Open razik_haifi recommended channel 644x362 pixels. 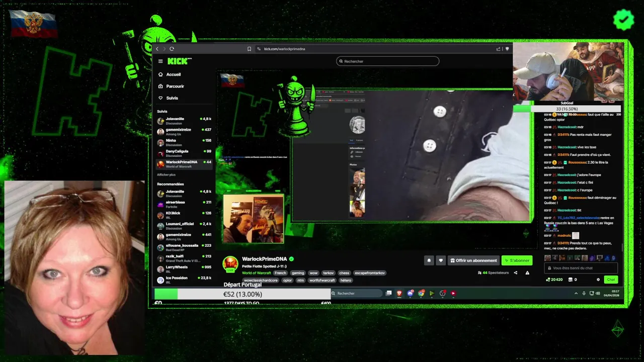[x=184, y=258]
